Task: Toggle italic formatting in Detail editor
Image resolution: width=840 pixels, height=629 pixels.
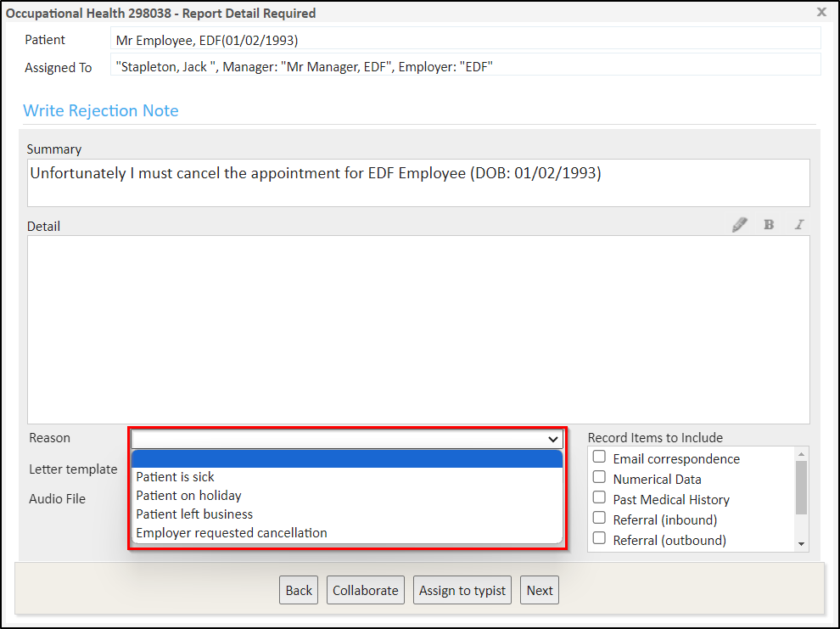Action: pos(798,225)
